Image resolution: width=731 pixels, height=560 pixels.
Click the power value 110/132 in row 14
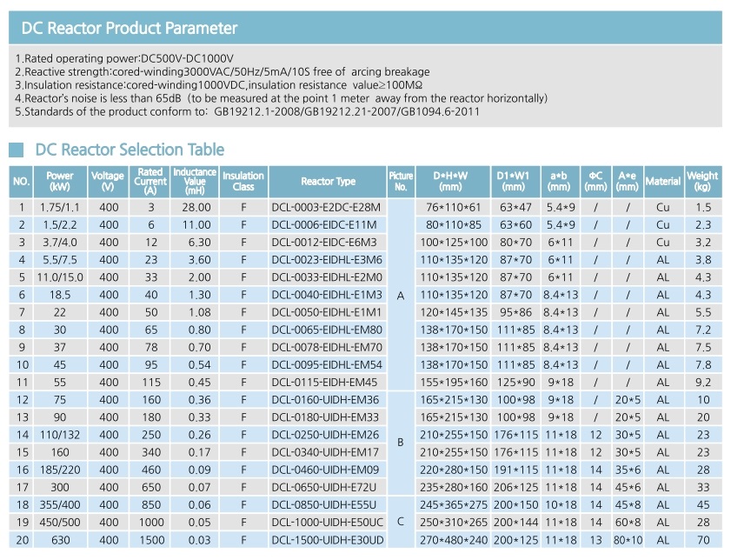(60, 435)
